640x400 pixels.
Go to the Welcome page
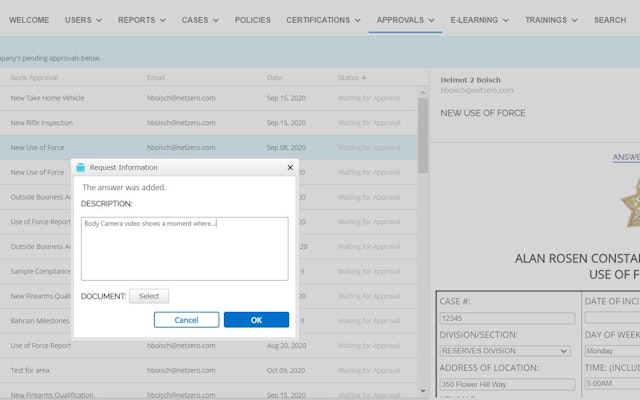point(29,20)
